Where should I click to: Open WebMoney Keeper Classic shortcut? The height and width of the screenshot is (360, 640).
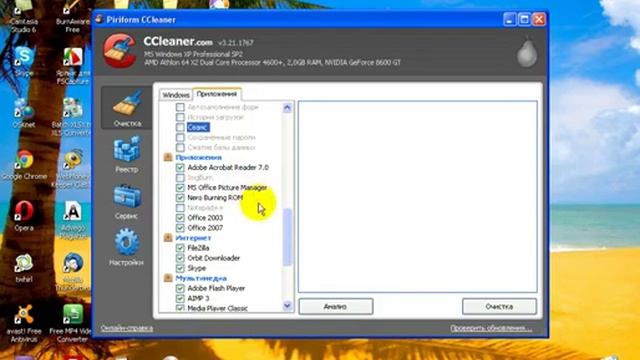pos(72,168)
